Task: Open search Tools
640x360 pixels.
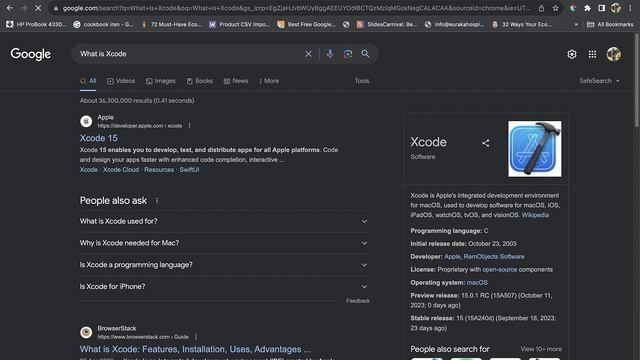Action: (362, 81)
